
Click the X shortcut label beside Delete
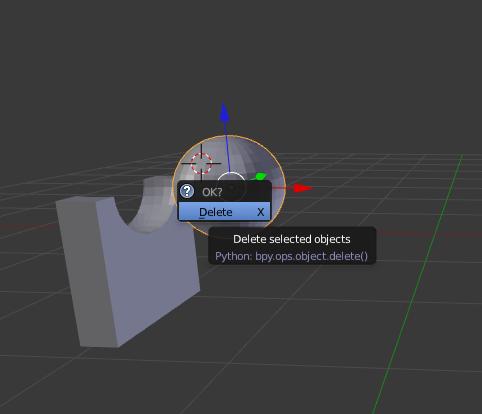coord(261,212)
